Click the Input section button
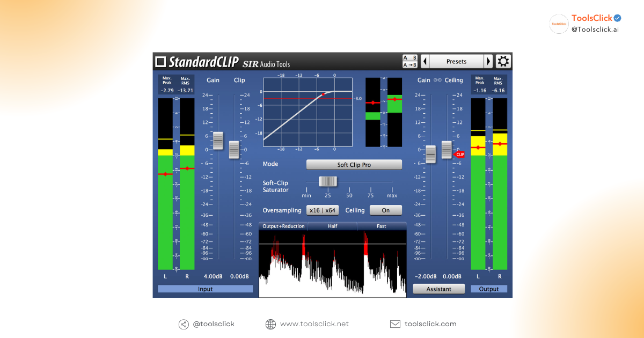This screenshot has height=338, width=644. pos(205,289)
